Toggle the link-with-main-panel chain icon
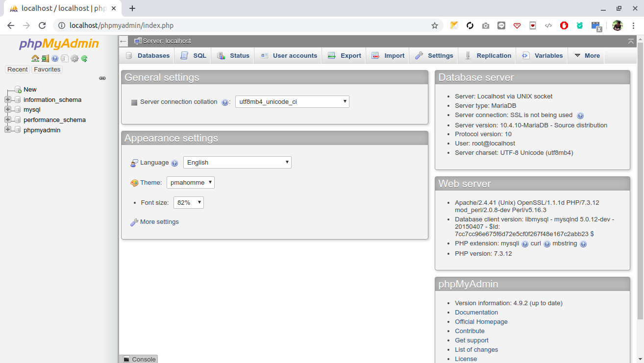644x363 pixels. click(102, 78)
